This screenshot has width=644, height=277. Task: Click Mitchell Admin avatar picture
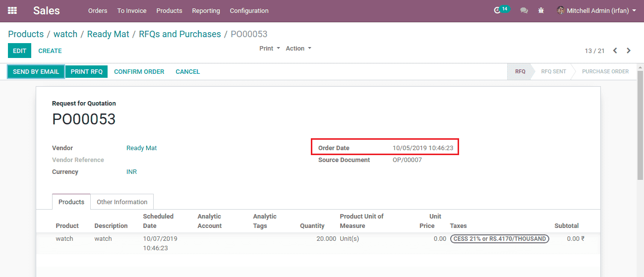click(x=560, y=10)
